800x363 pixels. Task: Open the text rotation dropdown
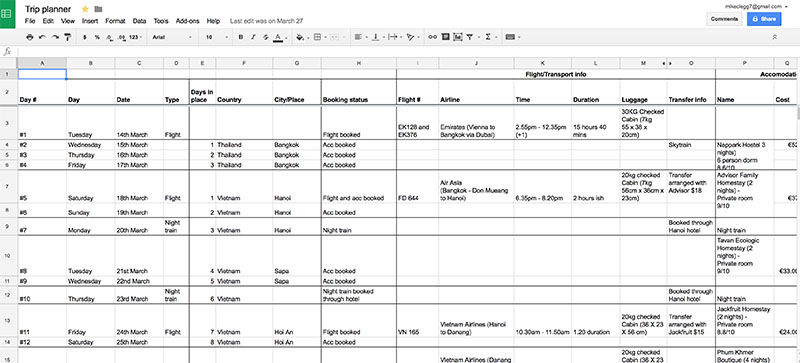(x=412, y=37)
